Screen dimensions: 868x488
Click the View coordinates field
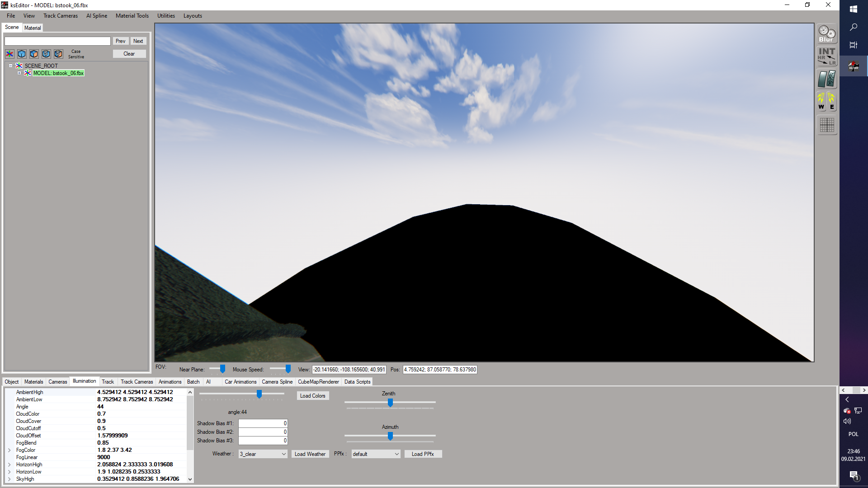(x=349, y=370)
